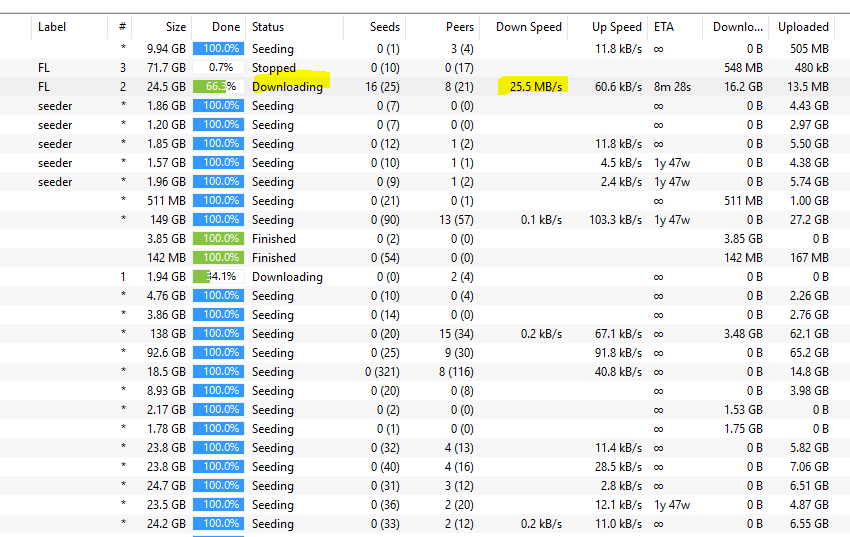Click the 66.3% download progress bar
850x537 pixels.
click(x=219, y=87)
